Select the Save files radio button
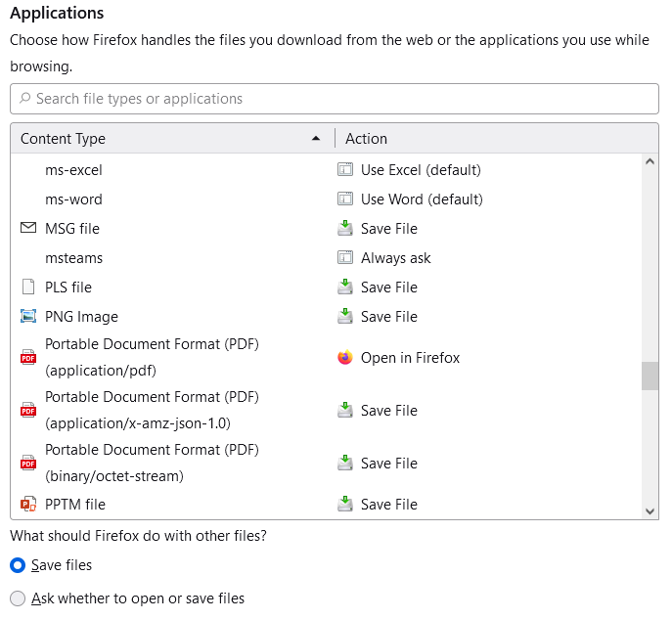 (17, 565)
